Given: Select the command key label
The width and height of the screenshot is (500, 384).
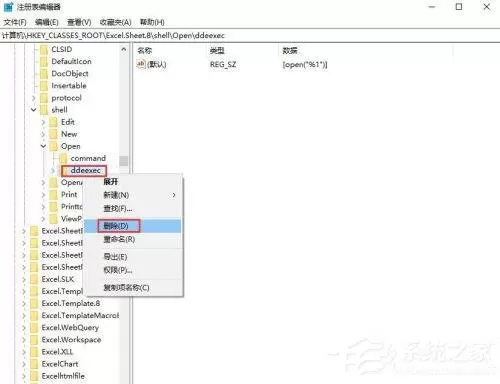Looking at the screenshot, I should coord(88,158).
